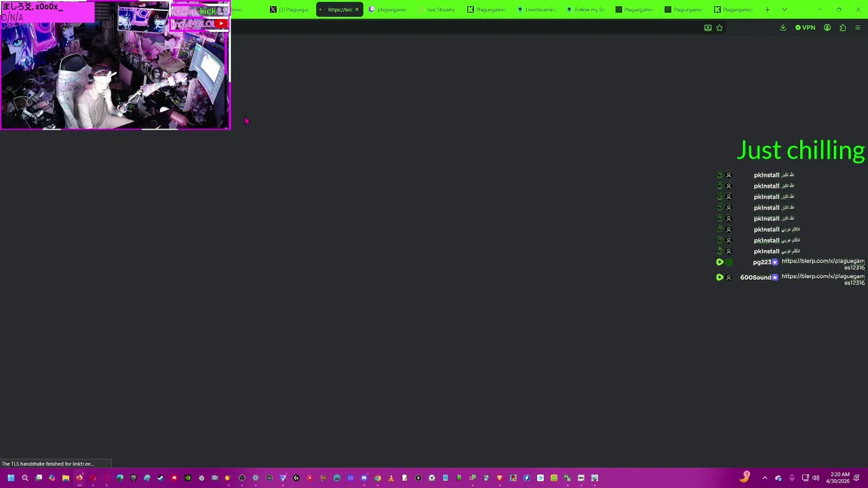Click the pg223 username in chat

[762, 262]
